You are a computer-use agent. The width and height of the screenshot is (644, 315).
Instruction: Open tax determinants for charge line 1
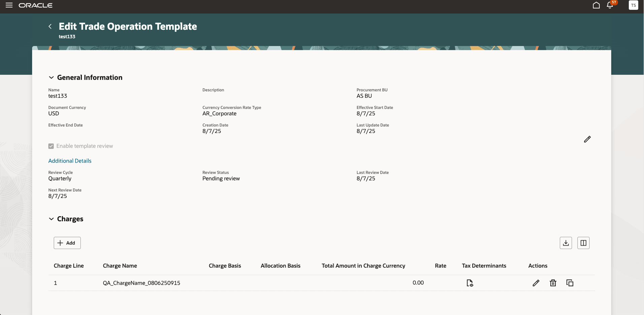point(470,283)
